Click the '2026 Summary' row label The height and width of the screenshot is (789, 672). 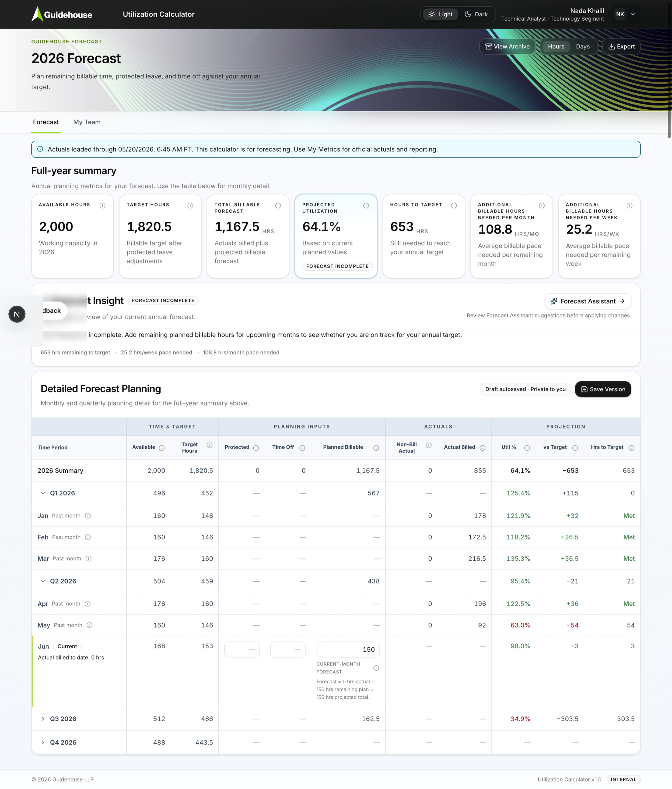pos(60,471)
